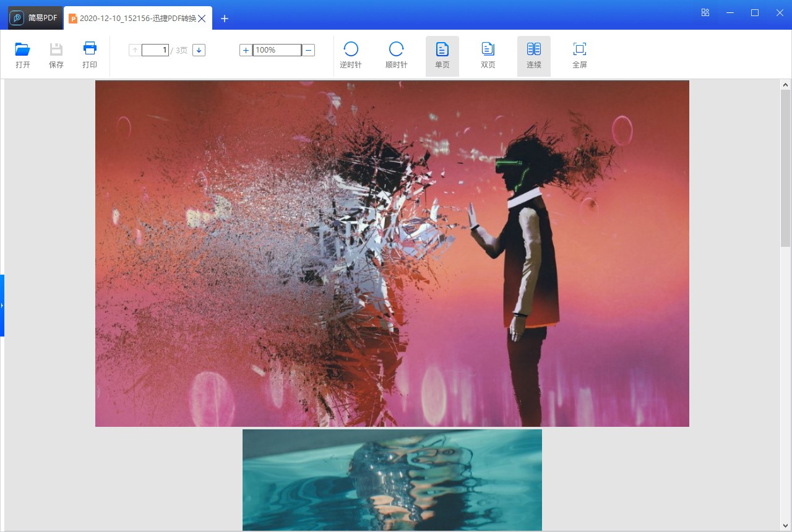792x532 pixels.
Task: Switch to the 简易PDF home tab
Action: [35, 18]
